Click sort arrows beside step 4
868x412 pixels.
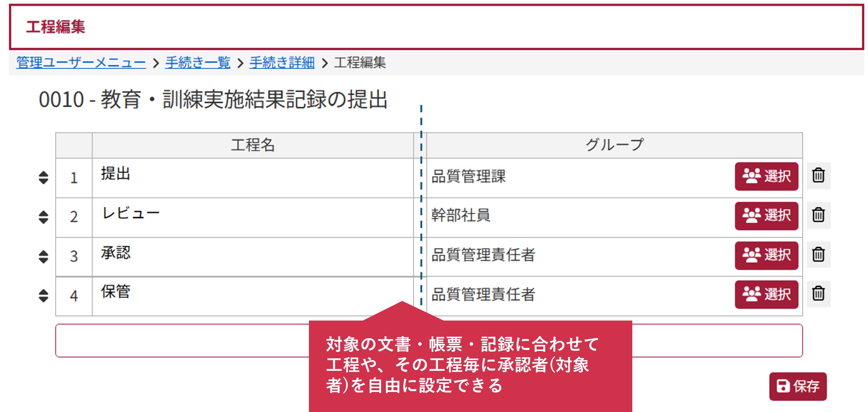pyautogui.click(x=44, y=295)
